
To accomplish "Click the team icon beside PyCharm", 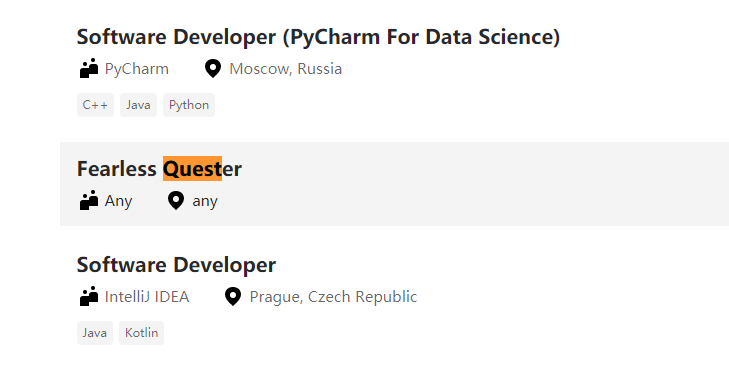I will click(x=89, y=68).
